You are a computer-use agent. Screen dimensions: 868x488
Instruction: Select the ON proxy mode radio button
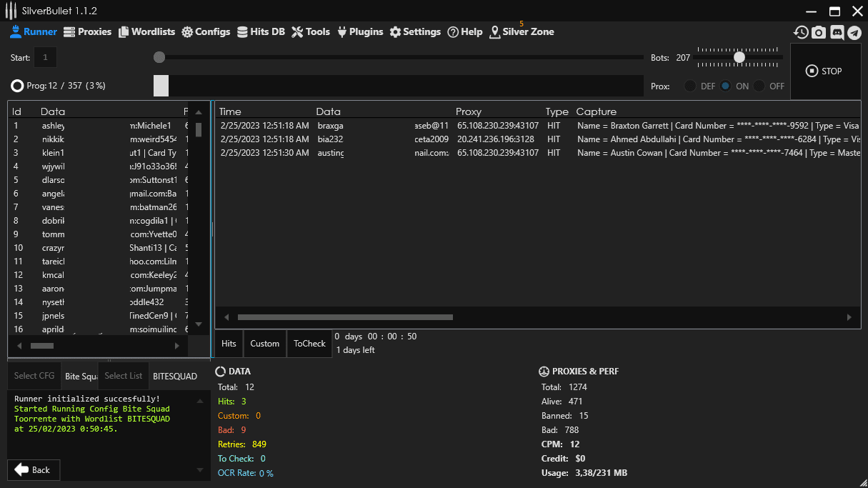point(726,86)
